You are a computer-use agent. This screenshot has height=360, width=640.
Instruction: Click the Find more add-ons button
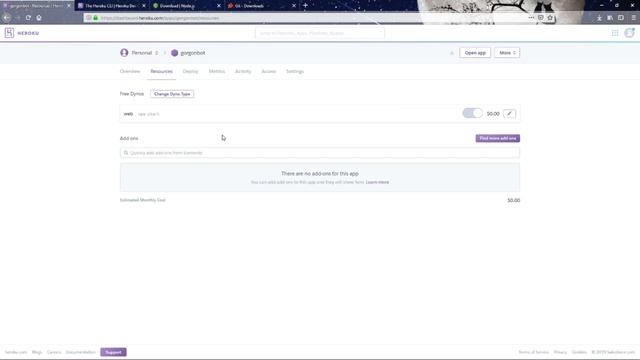tap(498, 138)
